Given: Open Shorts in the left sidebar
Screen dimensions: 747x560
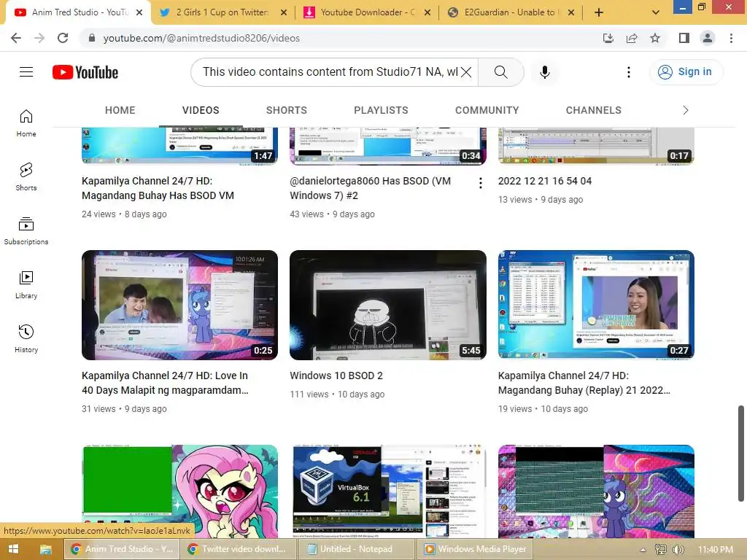Looking at the screenshot, I should (x=26, y=176).
